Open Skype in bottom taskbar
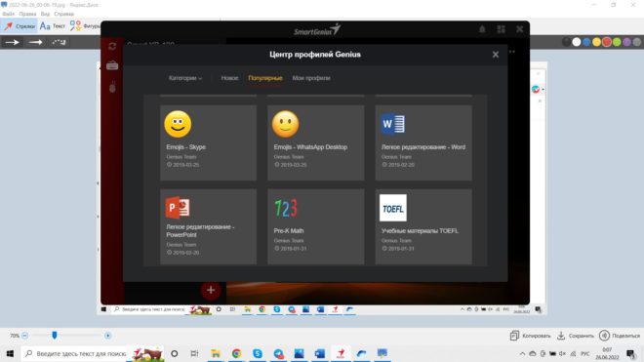 pyautogui.click(x=258, y=353)
